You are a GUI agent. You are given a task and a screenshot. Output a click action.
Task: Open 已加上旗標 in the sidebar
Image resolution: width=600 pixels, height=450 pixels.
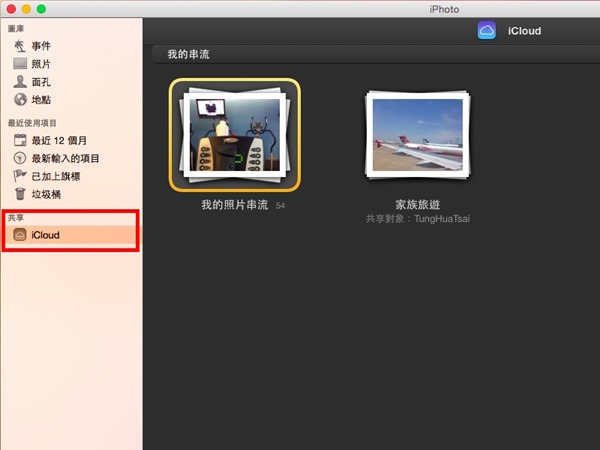[x=56, y=176]
